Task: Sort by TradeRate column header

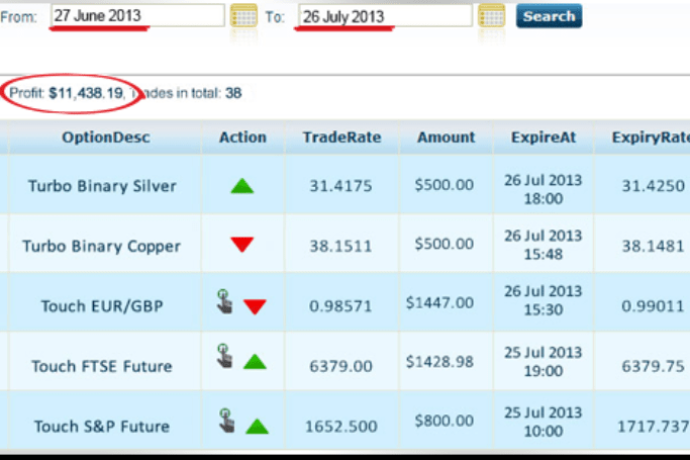Action: [342, 137]
